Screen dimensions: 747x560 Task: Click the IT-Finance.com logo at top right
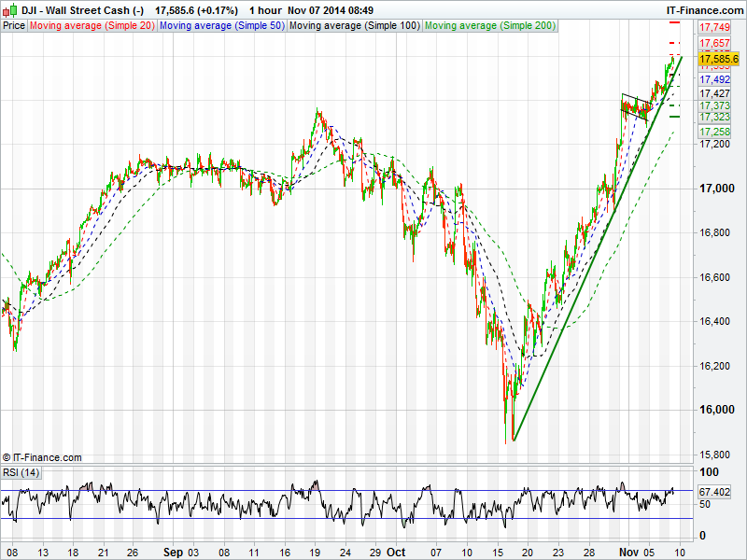click(704, 8)
